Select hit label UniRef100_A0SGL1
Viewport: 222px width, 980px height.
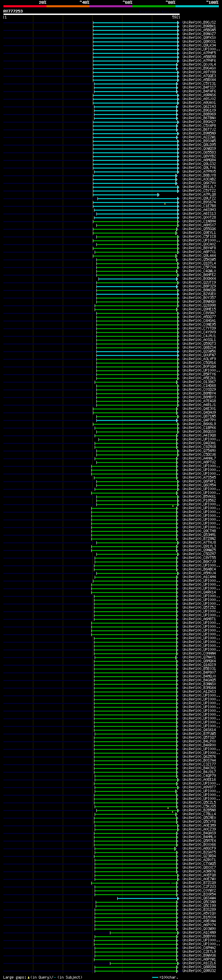click(x=199, y=340)
